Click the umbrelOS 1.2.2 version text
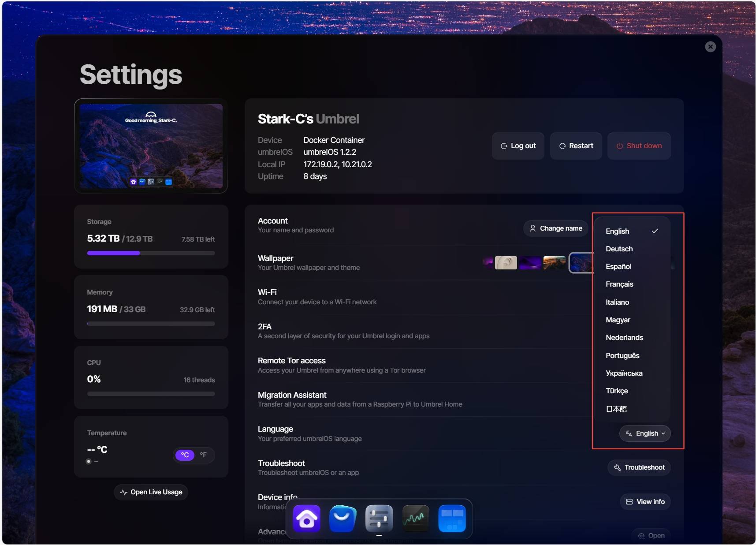This screenshot has width=756, height=545. [x=330, y=152]
